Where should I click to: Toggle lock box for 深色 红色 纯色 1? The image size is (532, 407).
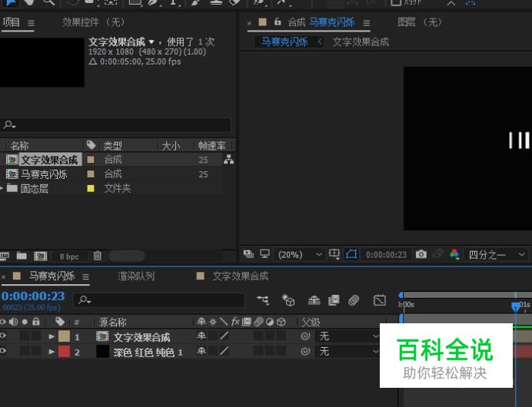pyautogui.click(x=35, y=351)
